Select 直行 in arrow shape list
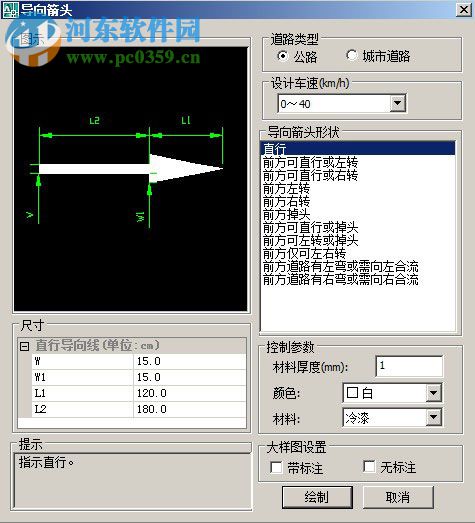Viewport: 475px width, 523px height. (358, 148)
